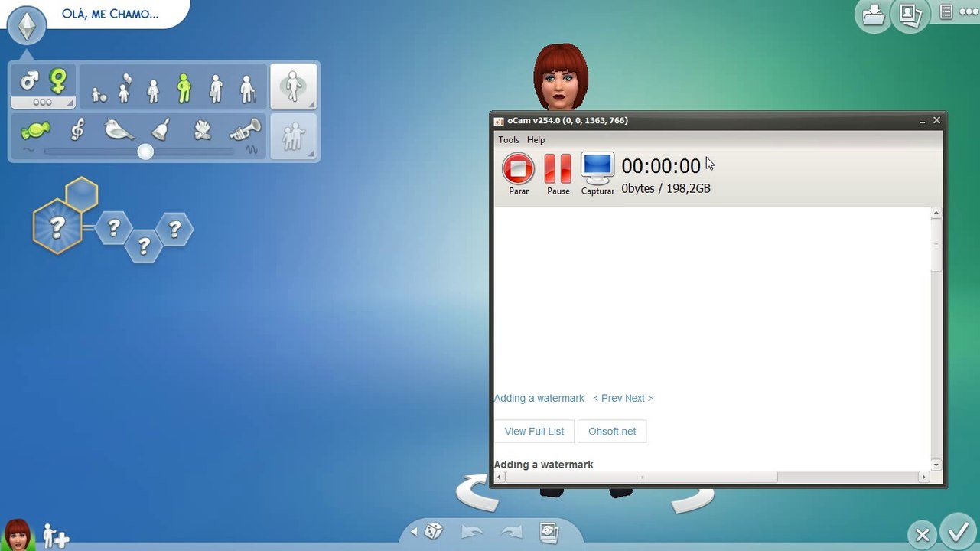Click the Sim's face to edit it

point(561,80)
